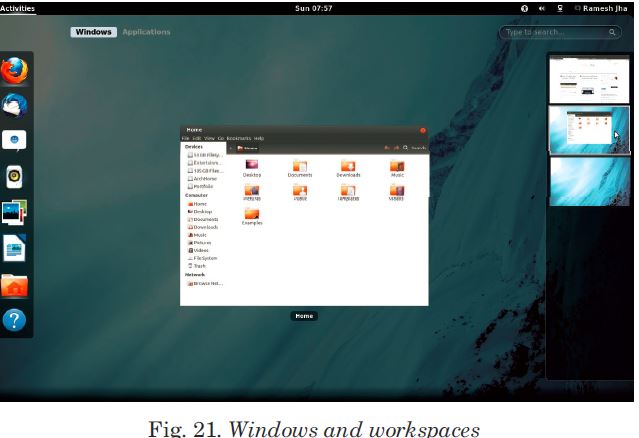Click the Home path button in toolbar
The width and height of the screenshot is (639, 438).
click(248, 148)
